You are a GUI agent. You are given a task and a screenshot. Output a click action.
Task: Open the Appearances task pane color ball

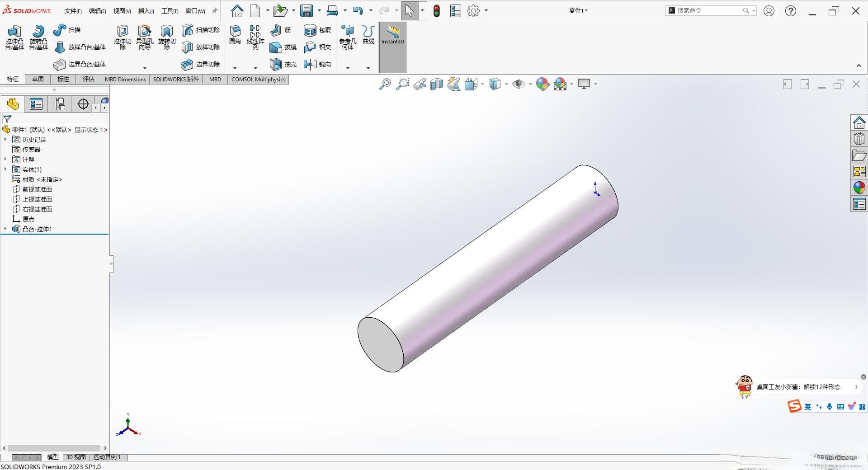(x=859, y=188)
